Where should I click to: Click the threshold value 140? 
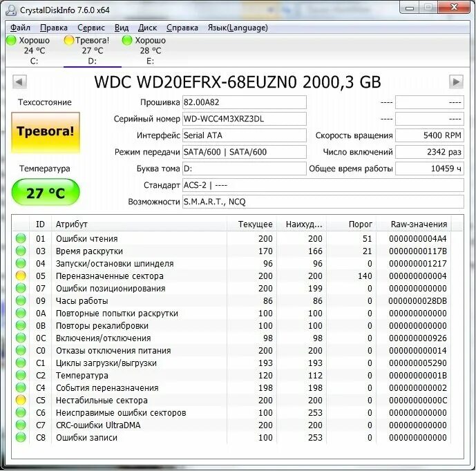(365, 276)
